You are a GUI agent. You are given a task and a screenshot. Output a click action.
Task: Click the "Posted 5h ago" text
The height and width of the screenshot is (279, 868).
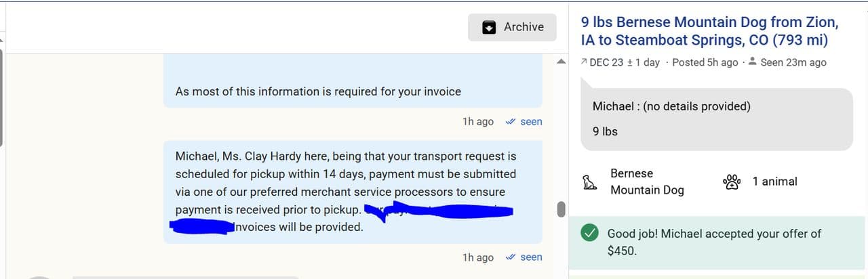(705, 62)
